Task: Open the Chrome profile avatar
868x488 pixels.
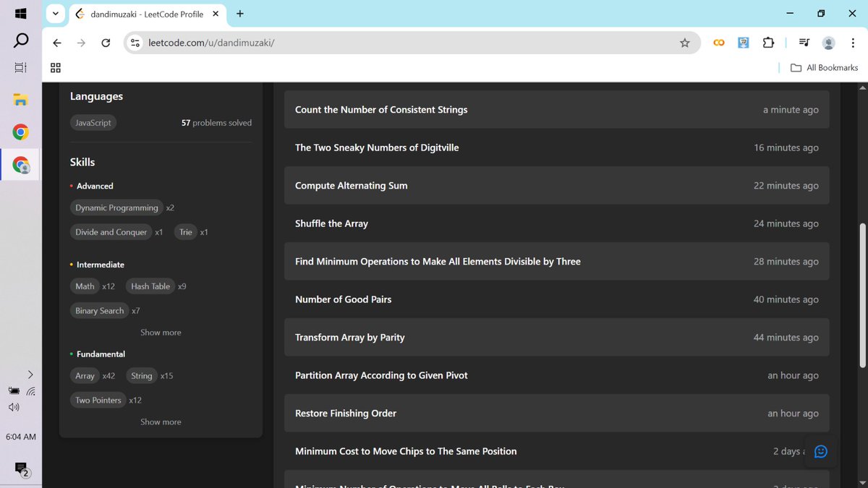Action: click(x=829, y=43)
